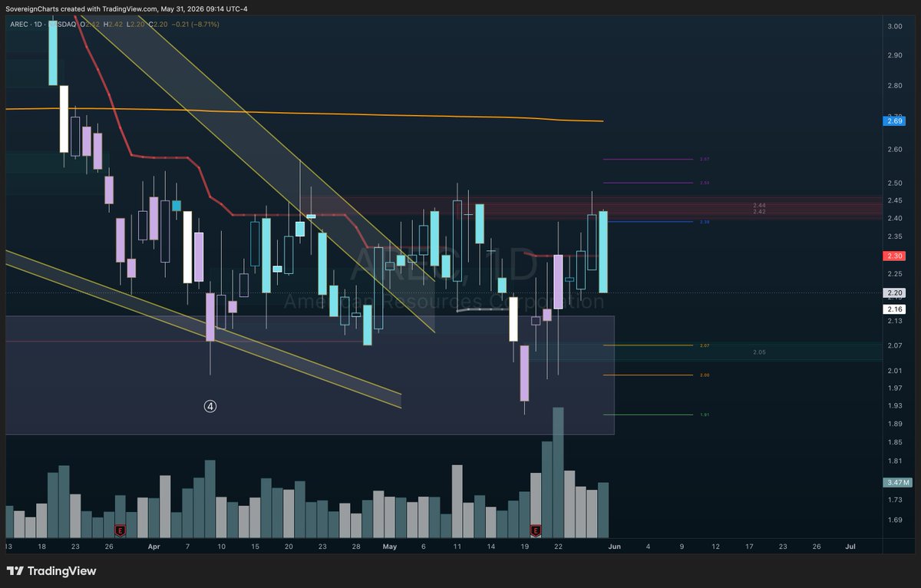
Task: Open the TradingView logo at bottom left
Action: (51, 571)
